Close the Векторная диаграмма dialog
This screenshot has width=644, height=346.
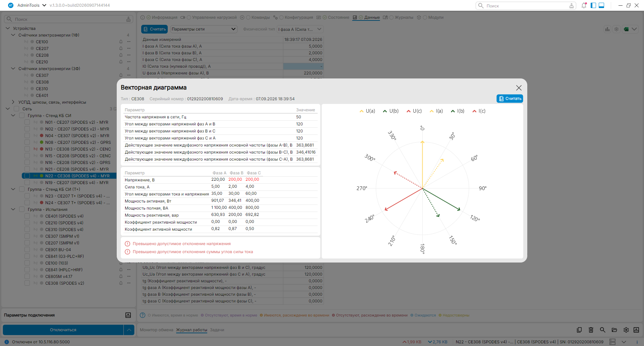[519, 88]
